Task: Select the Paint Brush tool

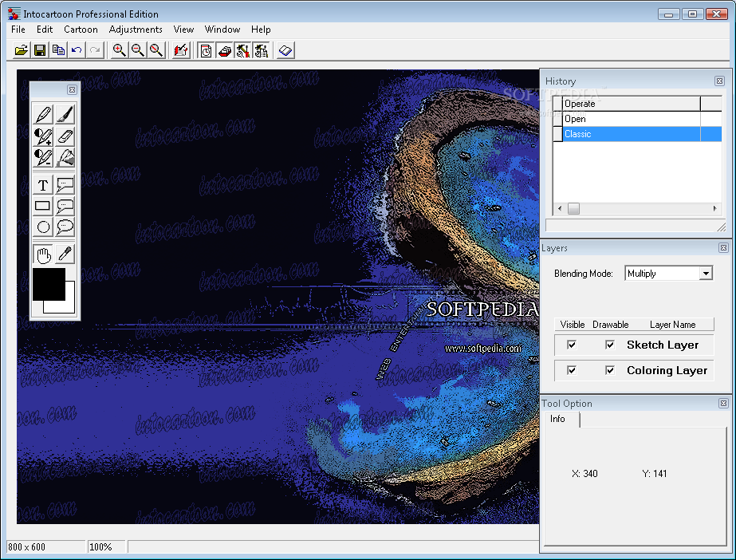Action: 65,114
